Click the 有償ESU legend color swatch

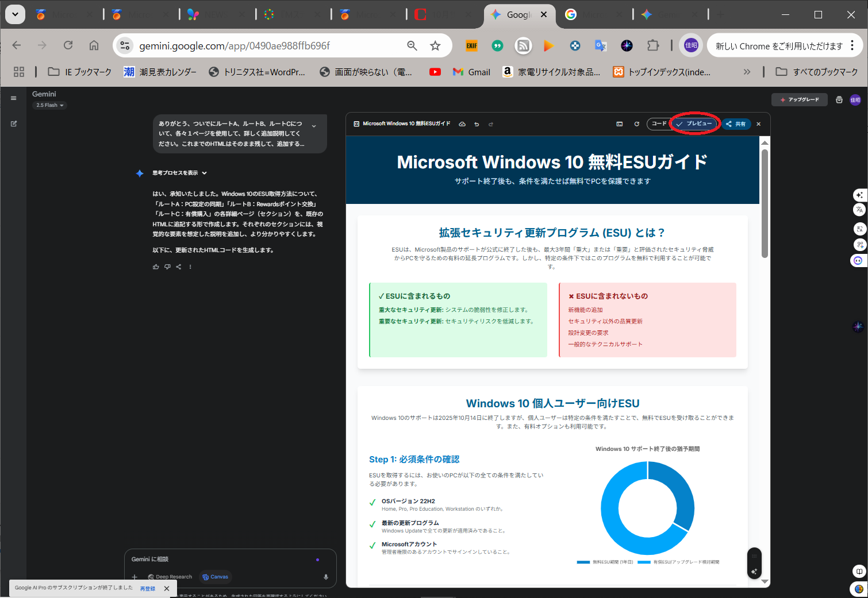pyautogui.click(x=644, y=562)
